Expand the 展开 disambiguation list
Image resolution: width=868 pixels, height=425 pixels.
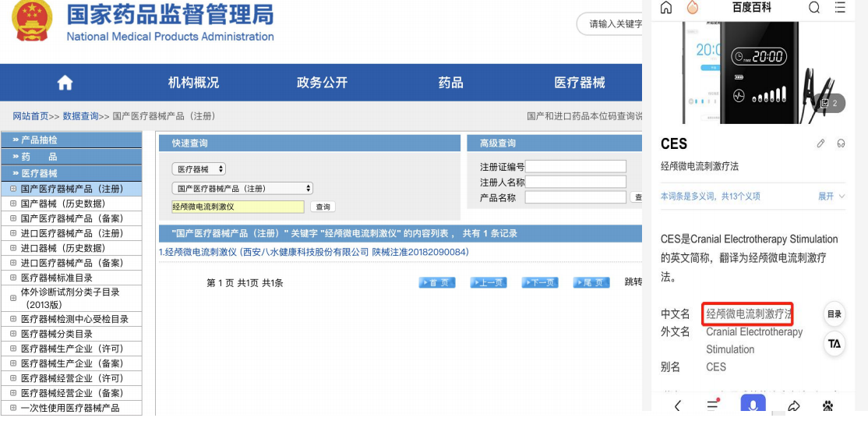point(831,197)
